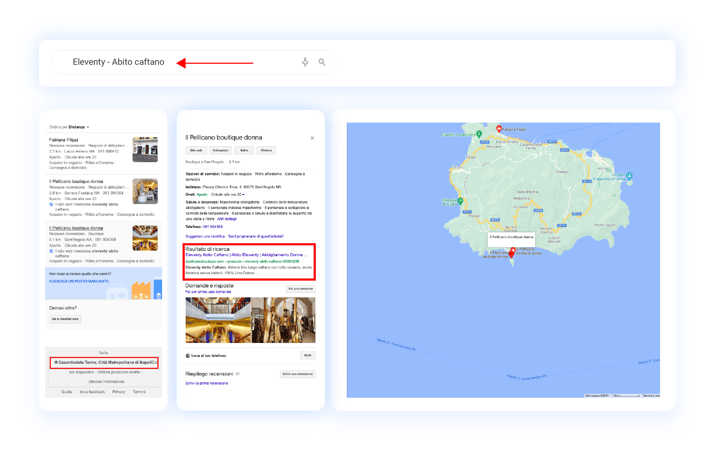The height and width of the screenshot is (458, 715).
Task: Click the Casamicciola Terme location text
Action: [105, 362]
